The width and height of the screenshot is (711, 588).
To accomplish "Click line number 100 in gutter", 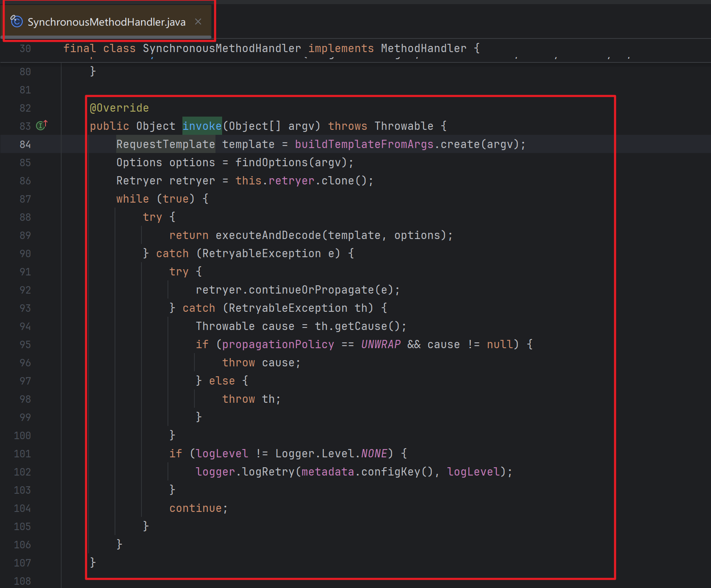I will (22, 435).
